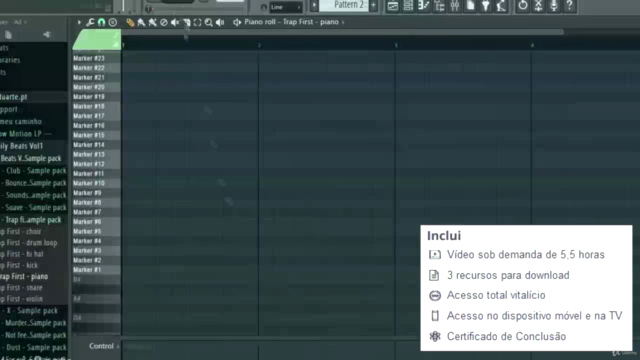The height and width of the screenshot is (360, 640).
Task: Add a new pattern with plus button
Action: tap(373, 5)
